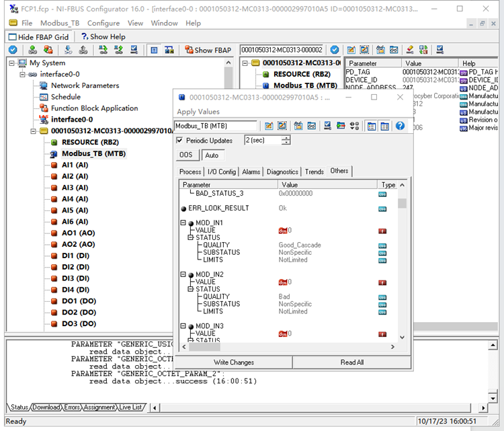The image size is (504, 431).
Task: Open the View menu
Action: coord(135,23)
